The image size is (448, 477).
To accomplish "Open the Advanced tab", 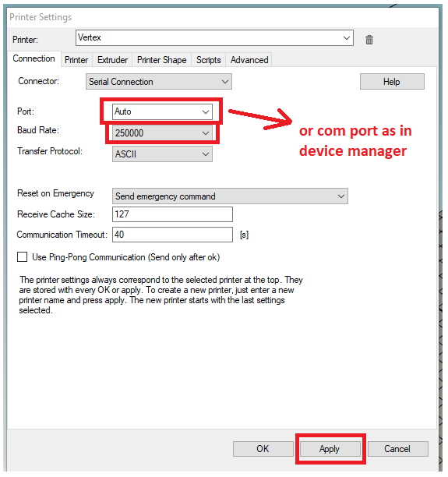I will click(249, 60).
